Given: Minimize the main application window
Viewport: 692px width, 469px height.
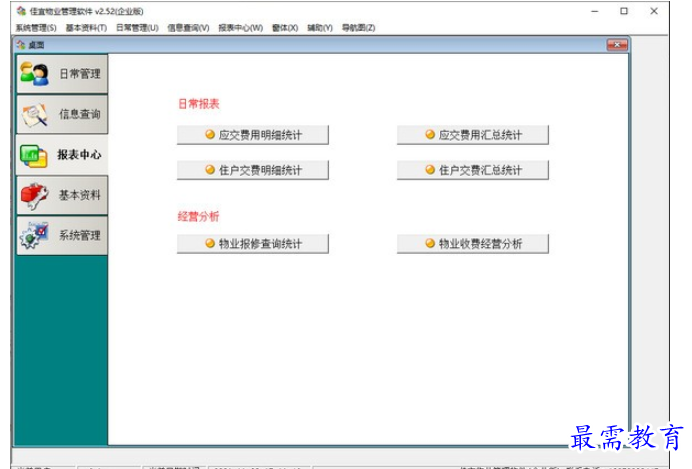Looking at the screenshot, I should (594, 11).
